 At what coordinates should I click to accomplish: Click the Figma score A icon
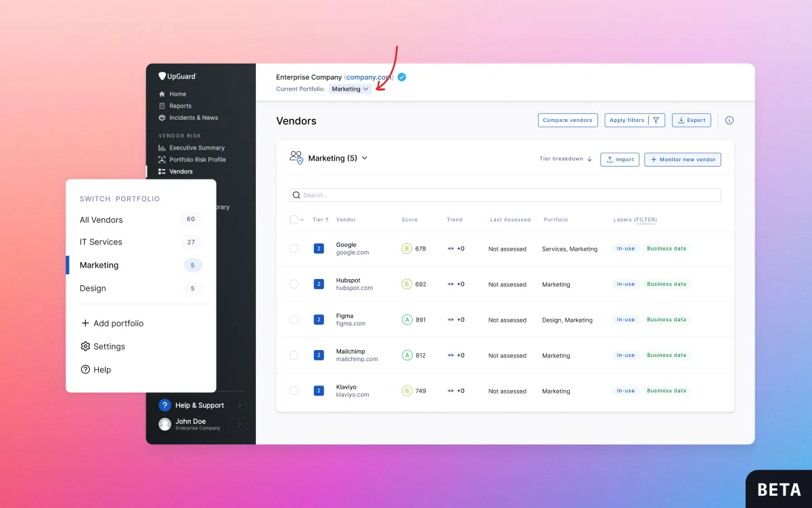click(407, 320)
